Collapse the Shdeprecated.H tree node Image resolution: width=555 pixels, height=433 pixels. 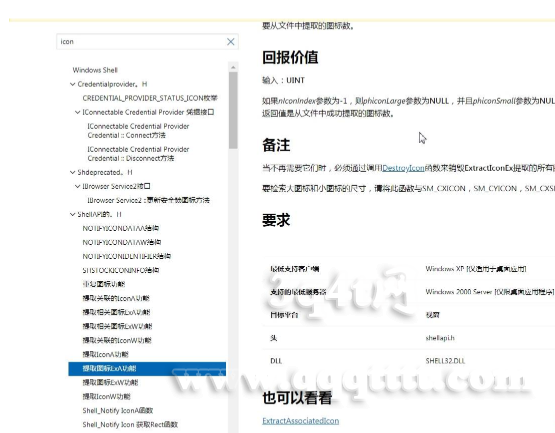tap(72, 172)
